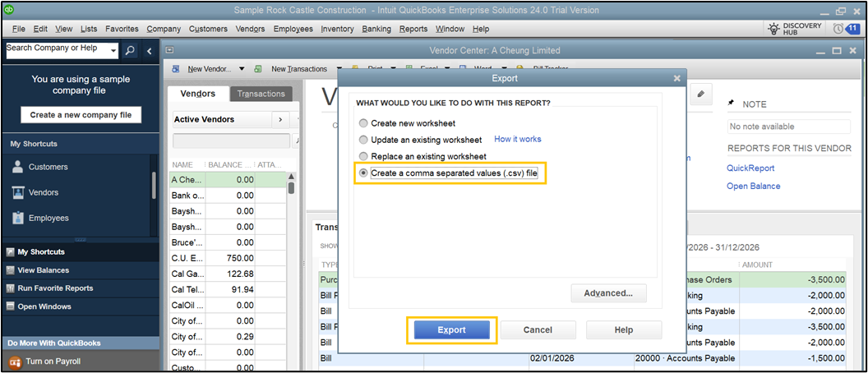Select vendor row Bank o... in list

pyautogui.click(x=228, y=196)
